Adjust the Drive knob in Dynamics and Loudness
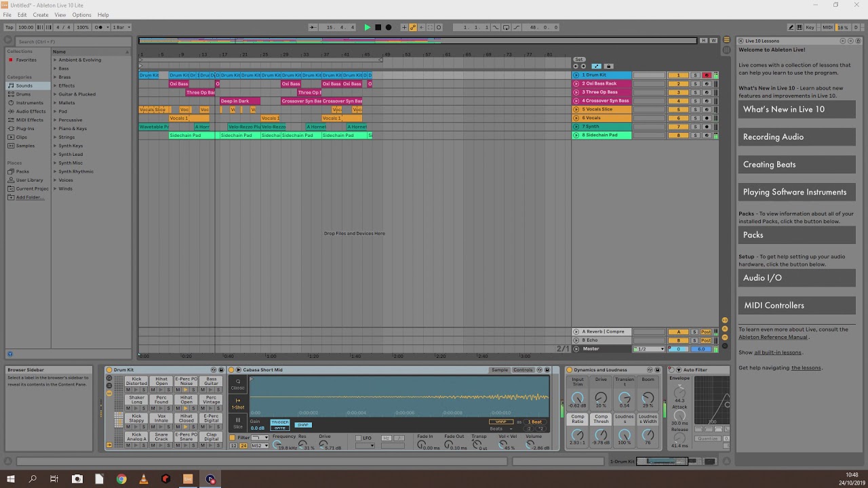 pyautogui.click(x=601, y=399)
